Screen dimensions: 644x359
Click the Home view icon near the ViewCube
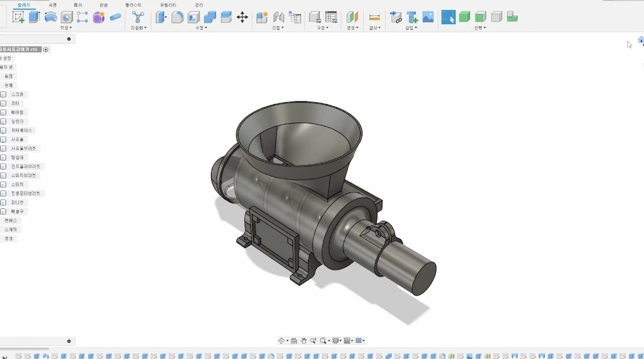(640, 39)
